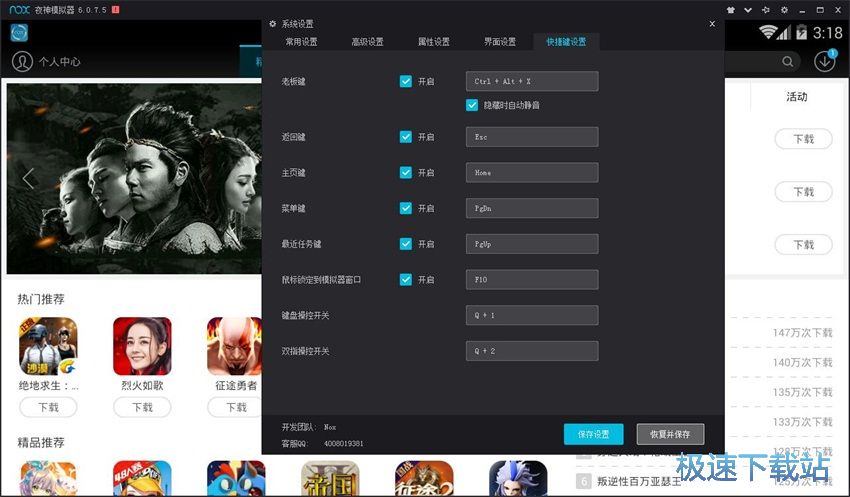Viewport: 850px width, 497px height.
Task: Click the search magnifier icon
Action: click(x=788, y=62)
